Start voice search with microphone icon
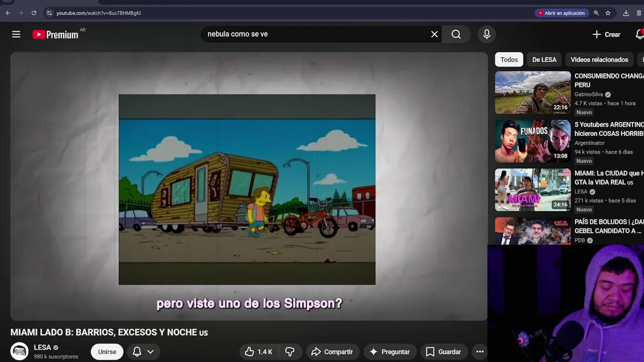644x362 pixels. coord(487,34)
